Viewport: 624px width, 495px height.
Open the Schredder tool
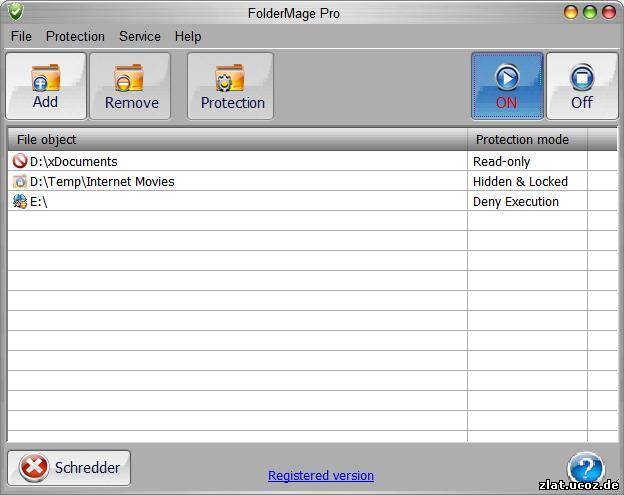point(69,468)
